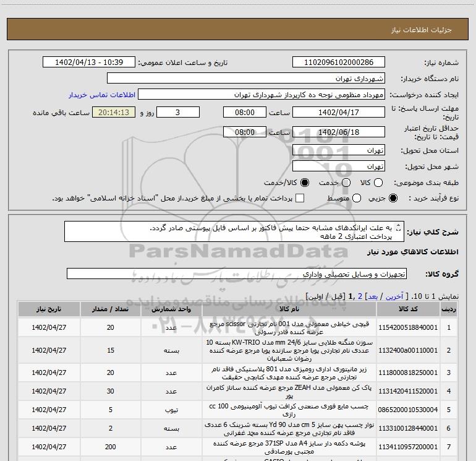Tick the اسناد خزانه اسلامی payment checkbox
The width and height of the screenshot is (476, 461).
[300, 198]
